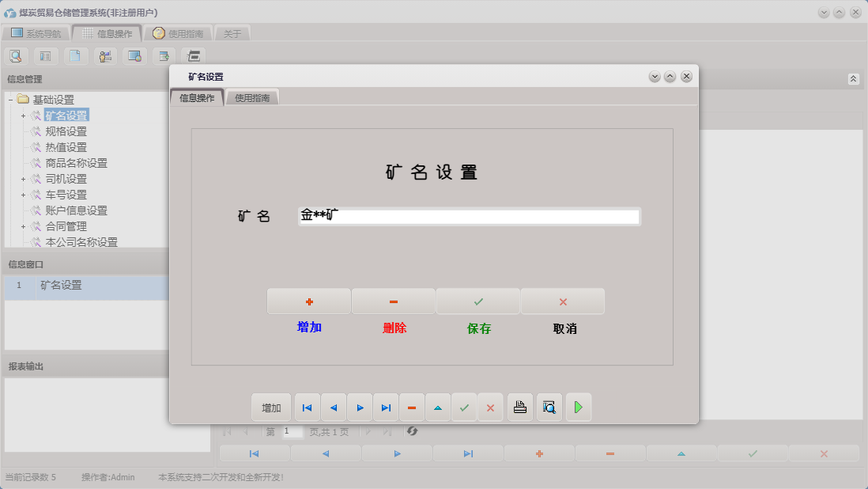
Task: Click the monitor/globe toolbar icon
Action: (x=134, y=55)
